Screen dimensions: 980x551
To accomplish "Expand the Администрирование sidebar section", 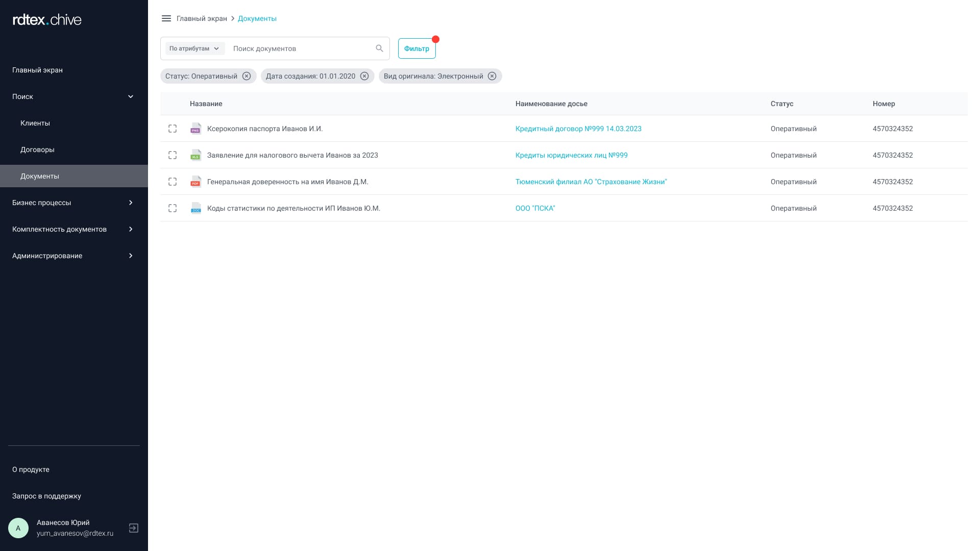I will pos(130,256).
